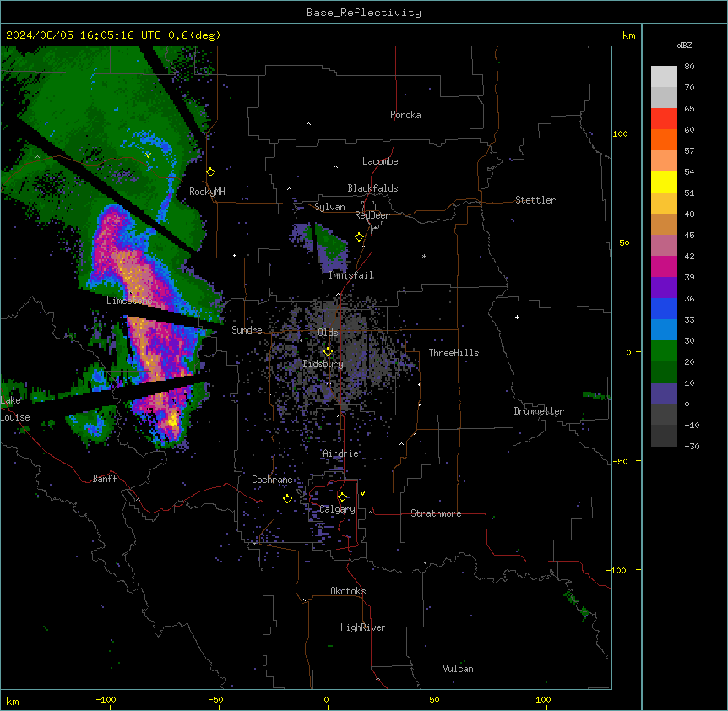Click the 2024/08/05 16:05:16 UTC timestamp
This screenshot has height=711, width=728.
[84, 35]
